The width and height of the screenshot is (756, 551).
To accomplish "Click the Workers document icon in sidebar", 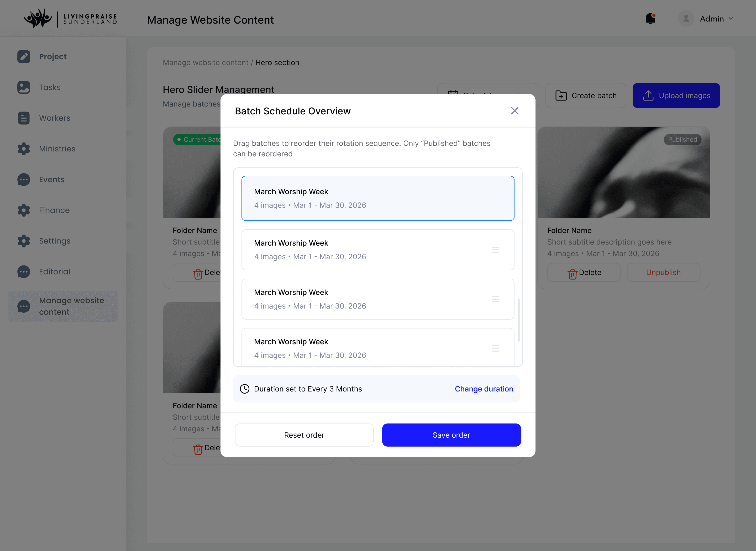I will pyautogui.click(x=24, y=118).
